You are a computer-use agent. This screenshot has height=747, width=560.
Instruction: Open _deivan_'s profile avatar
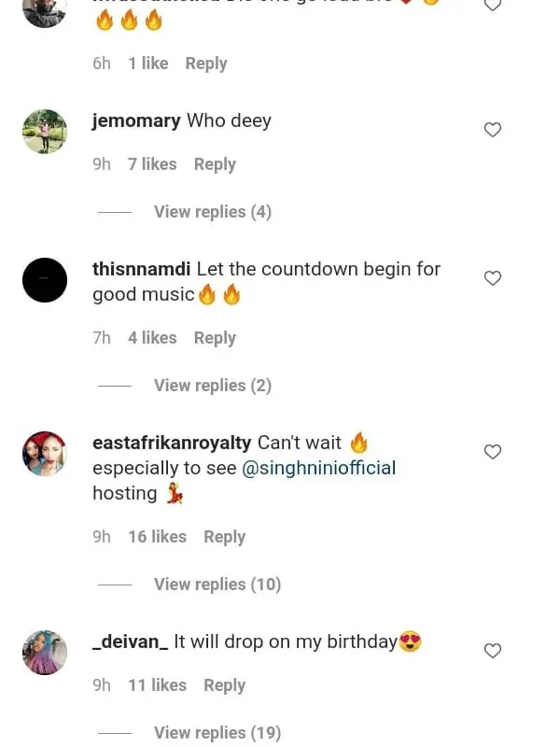click(45, 653)
